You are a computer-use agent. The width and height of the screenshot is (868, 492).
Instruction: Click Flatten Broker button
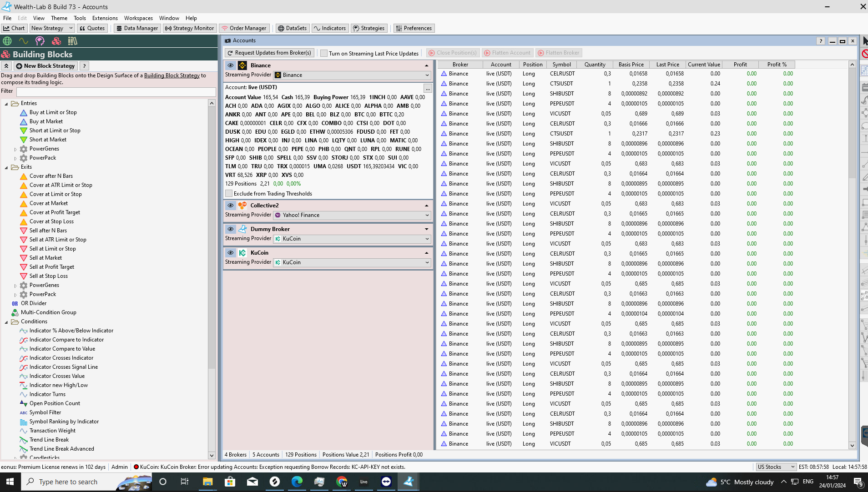[558, 53]
